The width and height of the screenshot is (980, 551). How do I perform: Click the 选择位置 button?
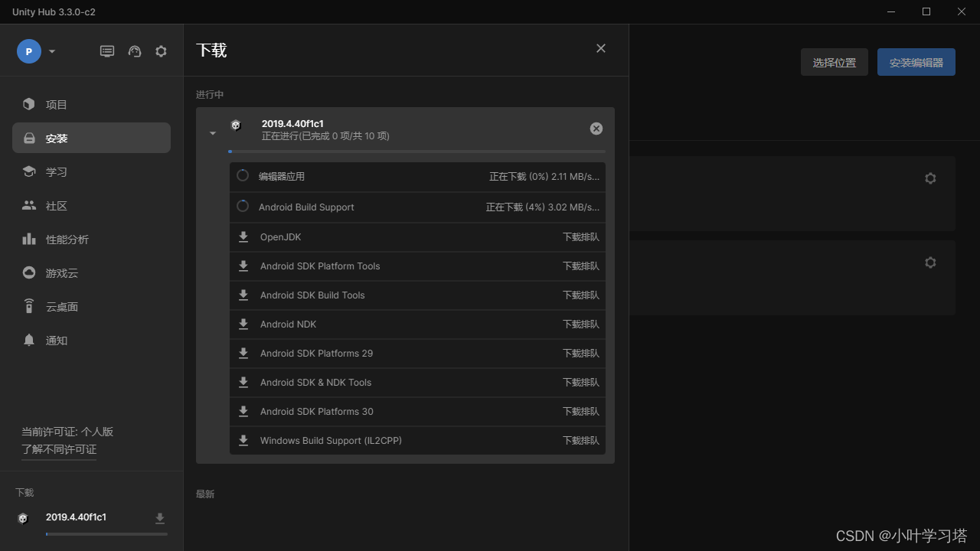coord(835,63)
